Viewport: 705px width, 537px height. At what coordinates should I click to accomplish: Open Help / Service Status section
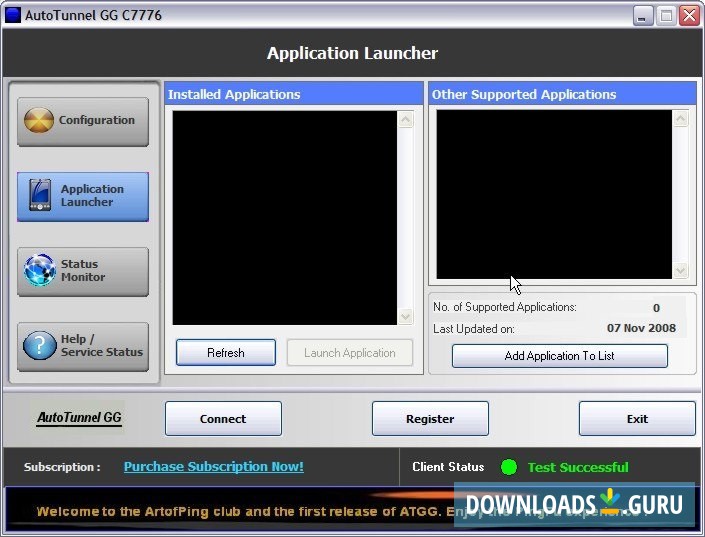(x=83, y=346)
